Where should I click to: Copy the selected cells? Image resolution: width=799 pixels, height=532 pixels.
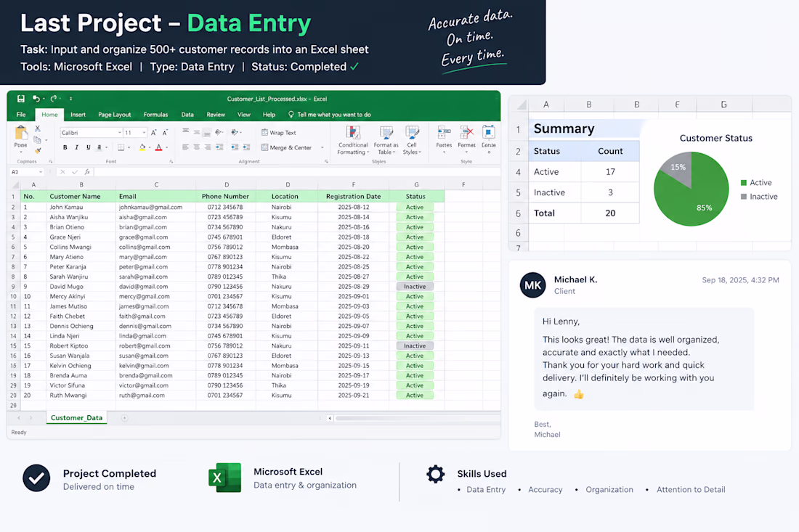(x=37, y=139)
